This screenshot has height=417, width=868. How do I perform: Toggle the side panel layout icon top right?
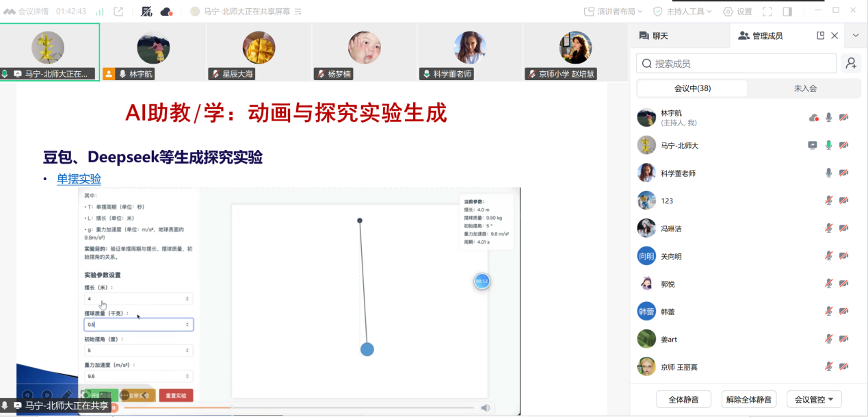(x=787, y=10)
